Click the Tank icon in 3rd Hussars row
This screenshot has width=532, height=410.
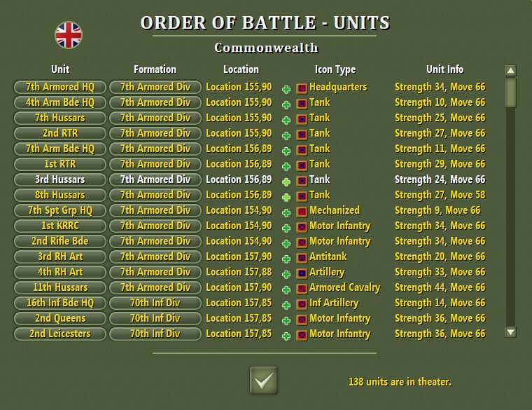coord(302,181)
